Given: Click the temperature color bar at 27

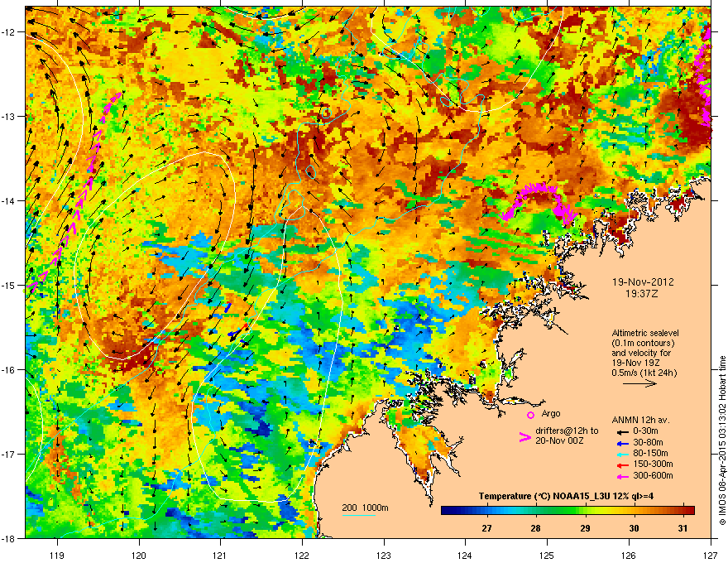Looking at the screenshot, I should pyautogui.click(x=486, y=510).
